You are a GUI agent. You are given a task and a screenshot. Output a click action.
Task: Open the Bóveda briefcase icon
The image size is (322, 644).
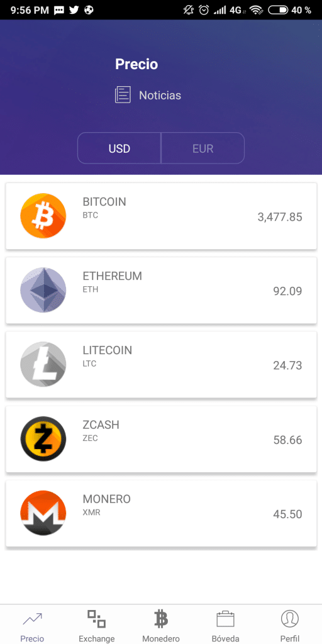click(226, 619)
